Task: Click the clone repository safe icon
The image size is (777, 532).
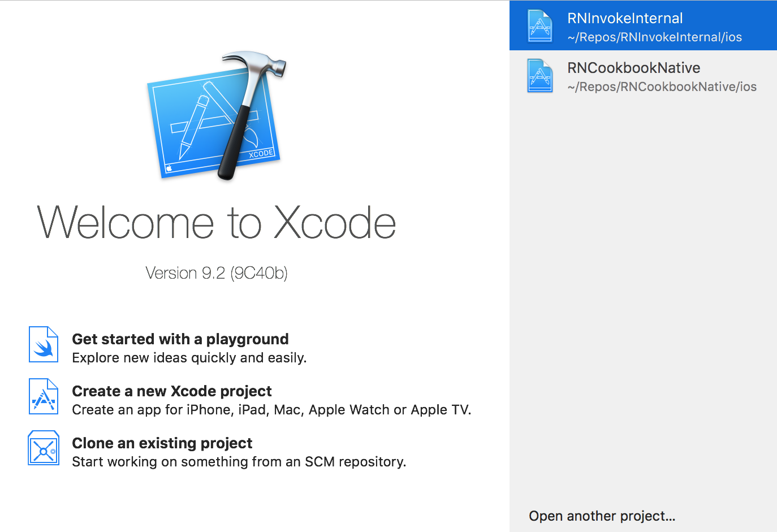Action: coord(44,448)
